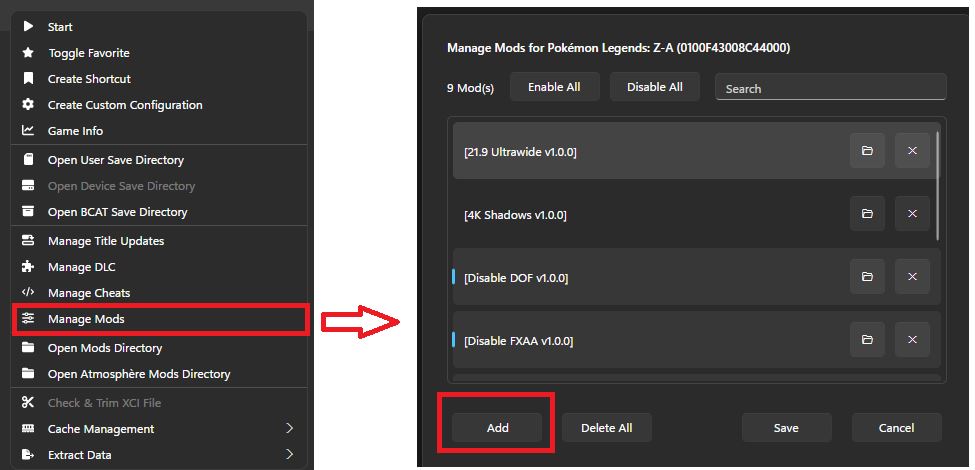Viewport: 975px width, 470px height.
Task: Open Manage Mods menu entry
Action: tap(159, 319)
